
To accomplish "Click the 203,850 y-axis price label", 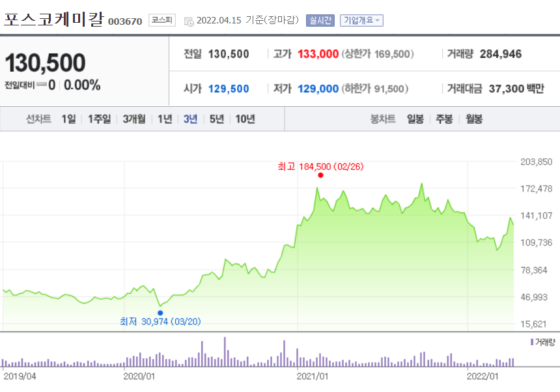I will click(537, 161).
